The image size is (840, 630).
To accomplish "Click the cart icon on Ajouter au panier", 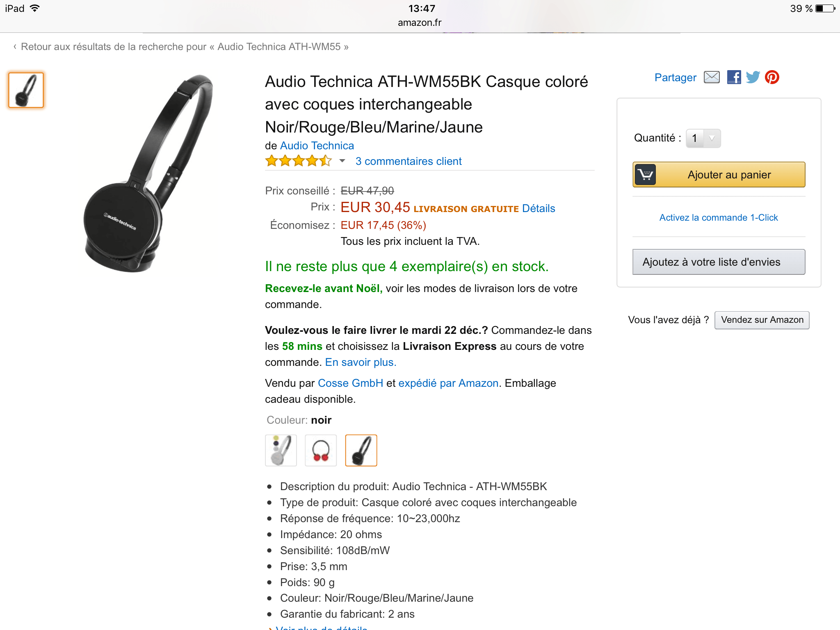I will coord(646,175).
